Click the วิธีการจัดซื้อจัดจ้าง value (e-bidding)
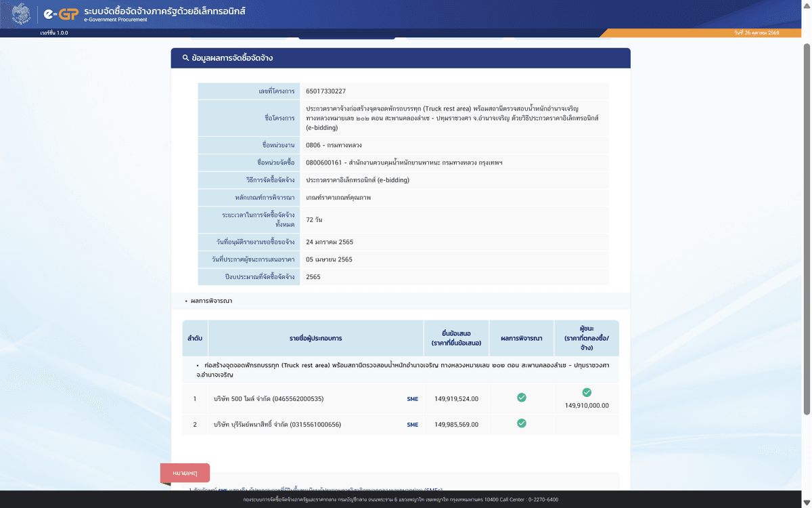812x508 pixels. [357, 180]
